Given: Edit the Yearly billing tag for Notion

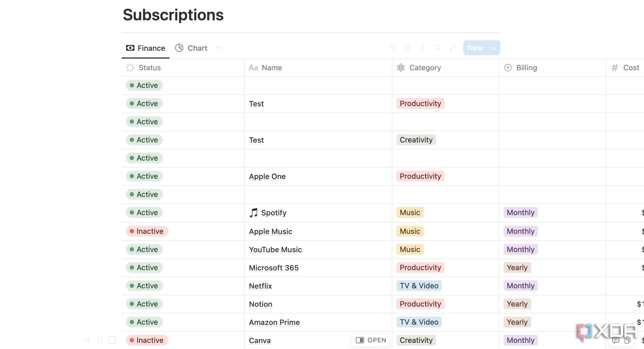Looking at the screenshot, I should tap(517, 304).
